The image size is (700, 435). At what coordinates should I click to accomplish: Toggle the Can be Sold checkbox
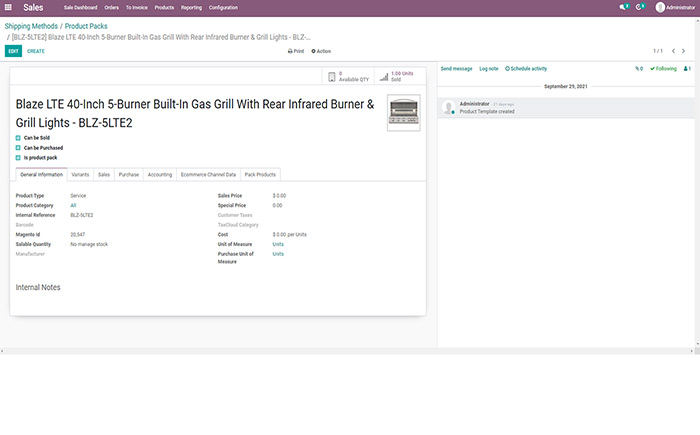point(18,138)
